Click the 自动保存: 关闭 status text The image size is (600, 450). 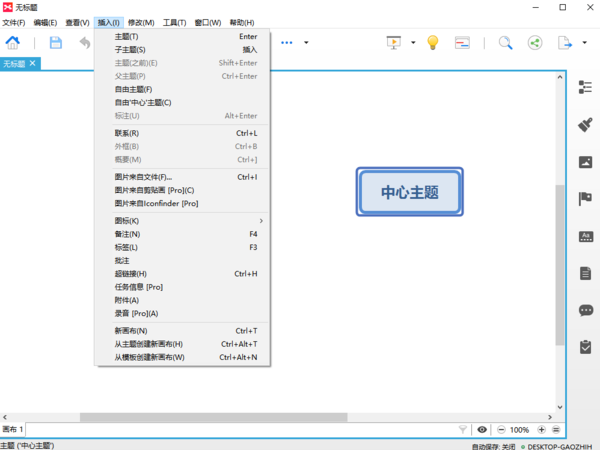click(494, 446)
